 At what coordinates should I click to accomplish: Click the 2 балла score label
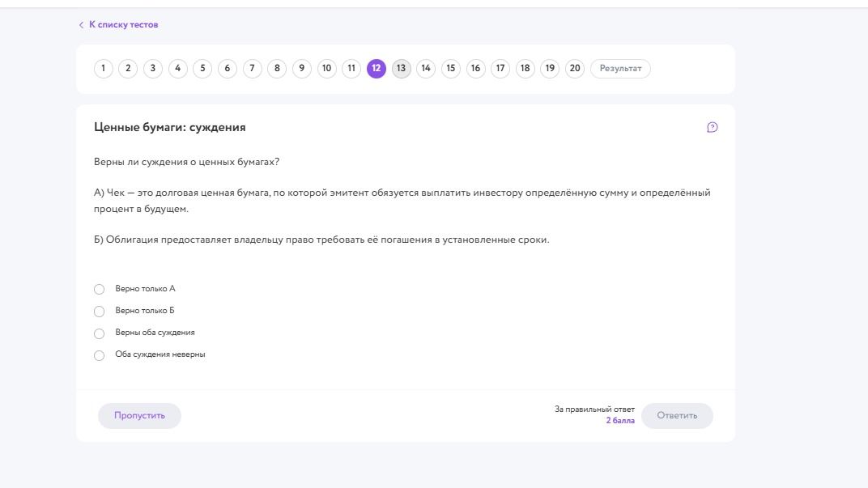[620, 421]
